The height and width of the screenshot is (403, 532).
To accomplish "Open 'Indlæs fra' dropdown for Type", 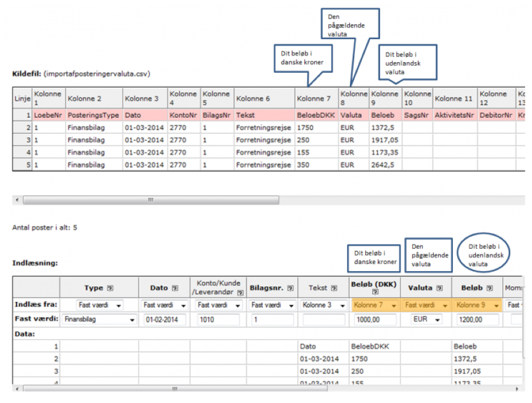I will [100, 305].
